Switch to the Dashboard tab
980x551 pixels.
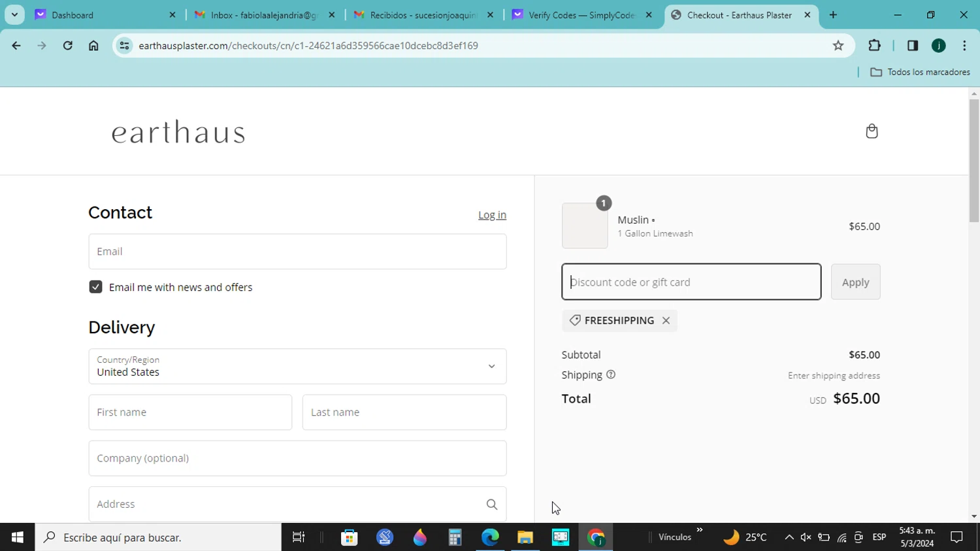coord(106,15)
